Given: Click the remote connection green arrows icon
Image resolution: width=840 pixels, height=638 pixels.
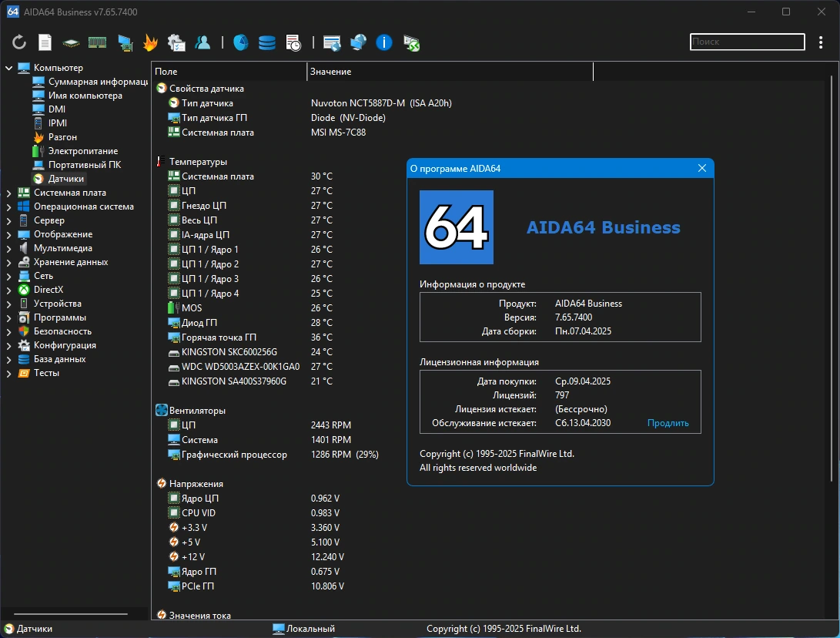Looking at the screenshot, I should coord(411,43).
